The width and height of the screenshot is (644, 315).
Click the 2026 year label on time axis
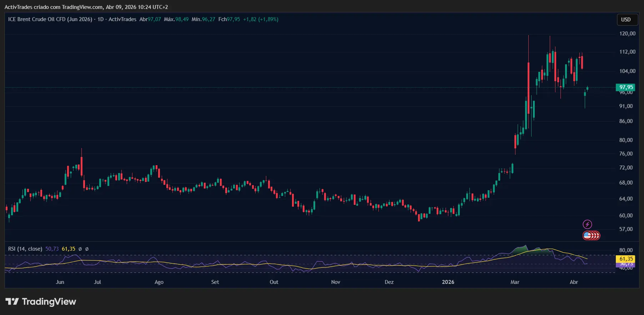click(448, 282)
